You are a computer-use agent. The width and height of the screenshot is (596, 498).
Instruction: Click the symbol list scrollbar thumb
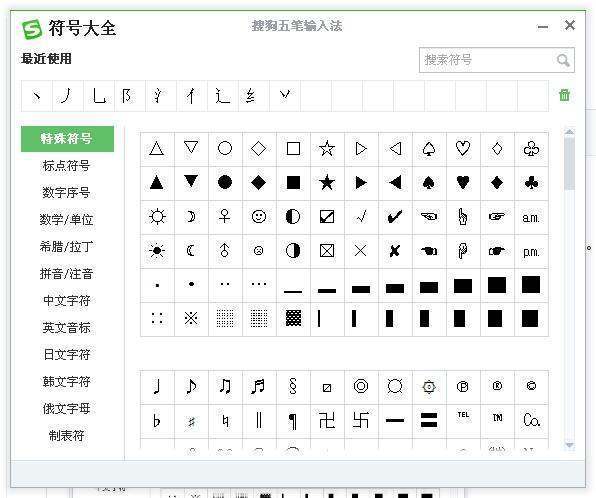569,163
